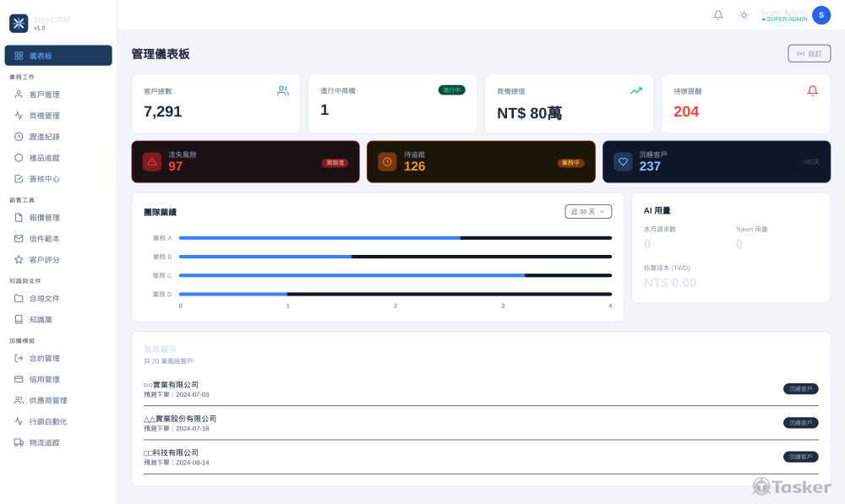Click the hexagon icon for 樣品追蹤
This screenshot has width=845, height=504.
point(19,158)
